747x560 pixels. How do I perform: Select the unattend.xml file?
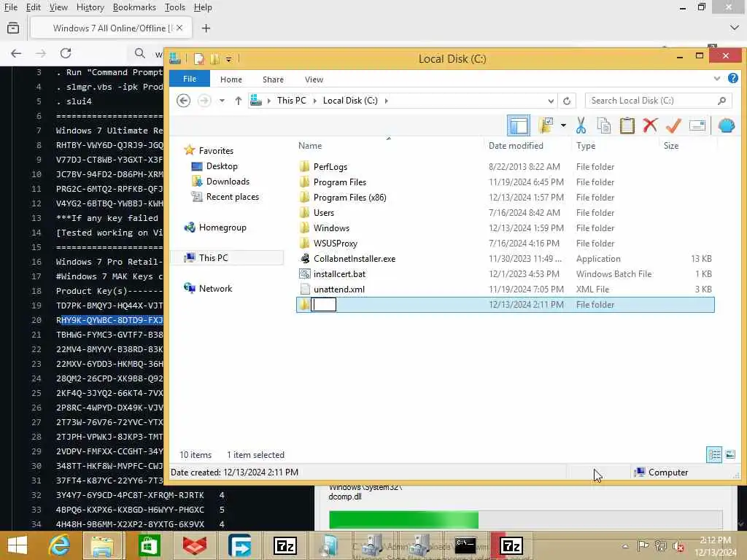point(338,289)
